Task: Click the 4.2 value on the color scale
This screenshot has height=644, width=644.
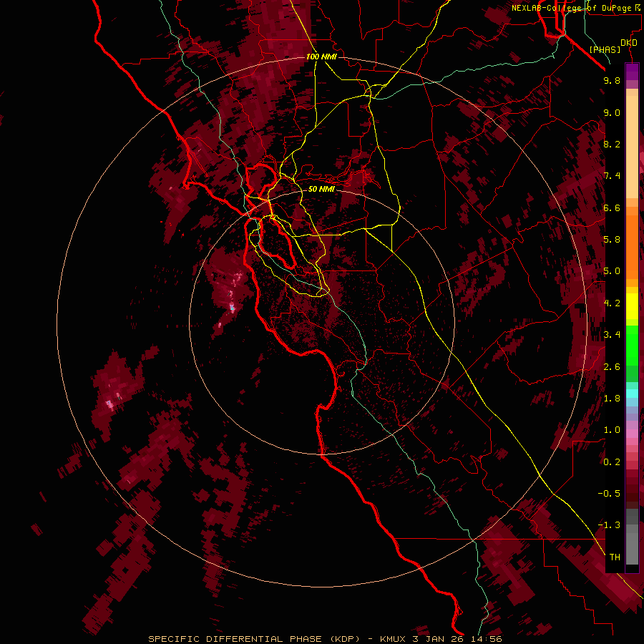Action: click(x=612, y=303)
